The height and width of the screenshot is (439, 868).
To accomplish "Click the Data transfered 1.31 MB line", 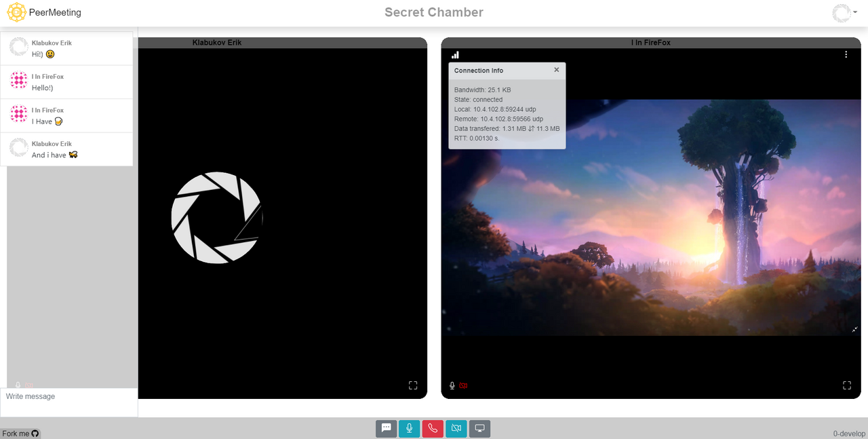I will [507, 128].
